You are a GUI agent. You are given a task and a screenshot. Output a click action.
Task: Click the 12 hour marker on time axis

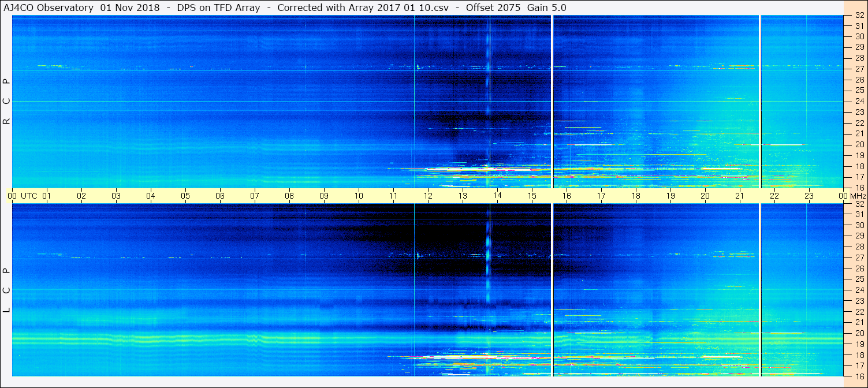pyautogui.click(x=428, y=196)
